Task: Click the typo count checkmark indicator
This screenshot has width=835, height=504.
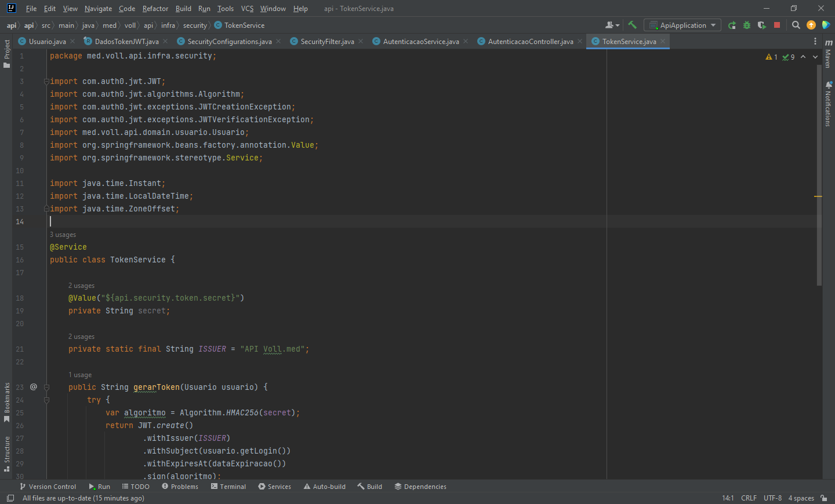Action: click(789, 57)
